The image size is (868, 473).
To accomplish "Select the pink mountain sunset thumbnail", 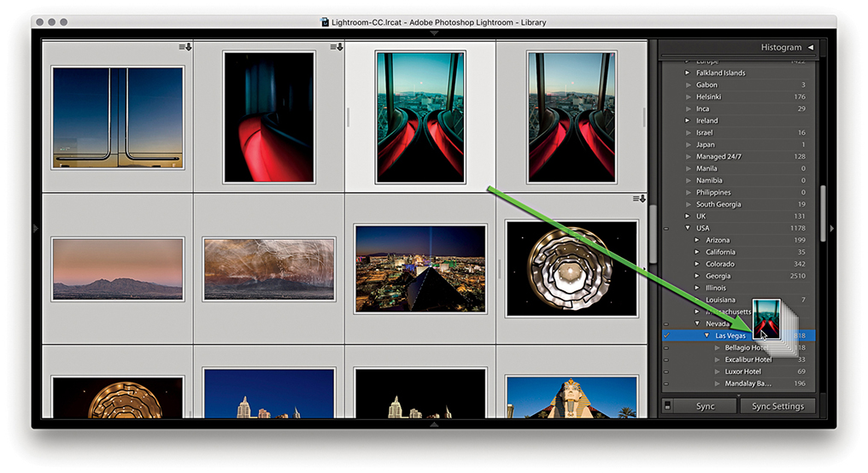I will (x=117, y=270).
